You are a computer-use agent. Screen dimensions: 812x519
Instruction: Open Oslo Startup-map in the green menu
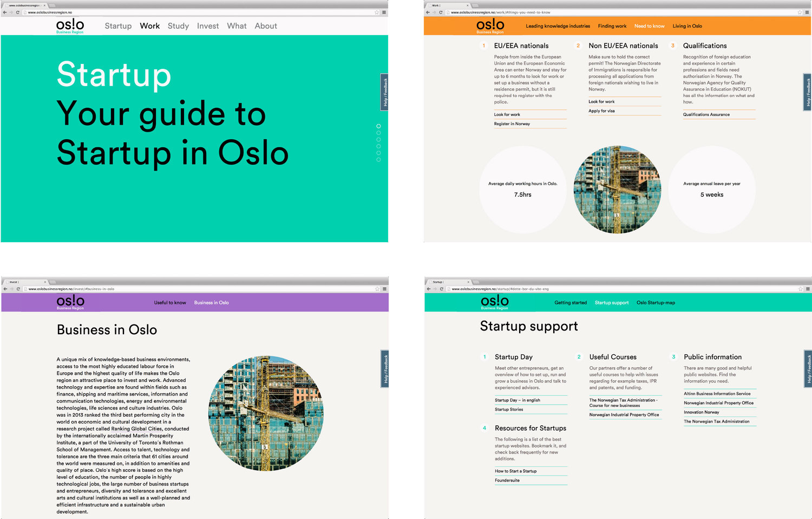(x=656, y=303)
